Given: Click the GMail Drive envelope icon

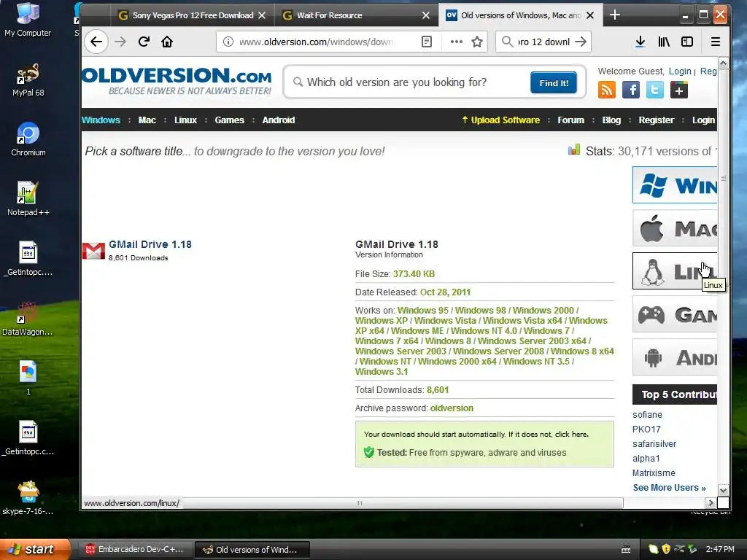Looking at the screenshot, I should [93, 251].
